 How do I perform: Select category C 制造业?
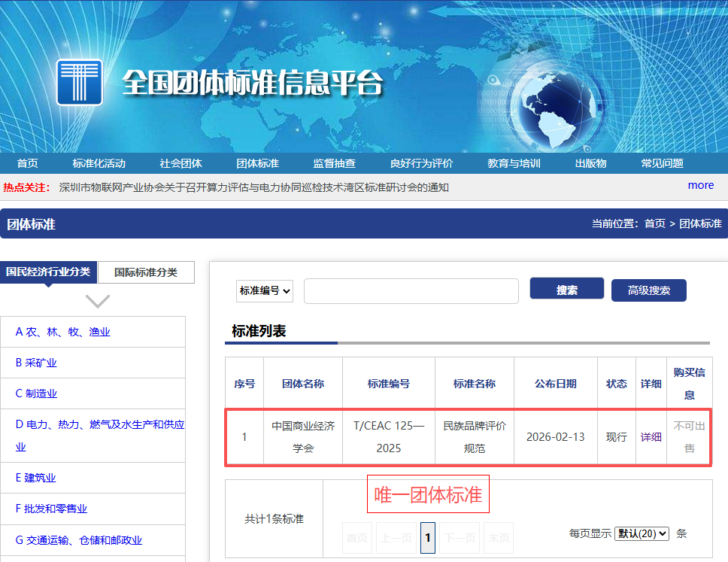(x=36, y=393)
